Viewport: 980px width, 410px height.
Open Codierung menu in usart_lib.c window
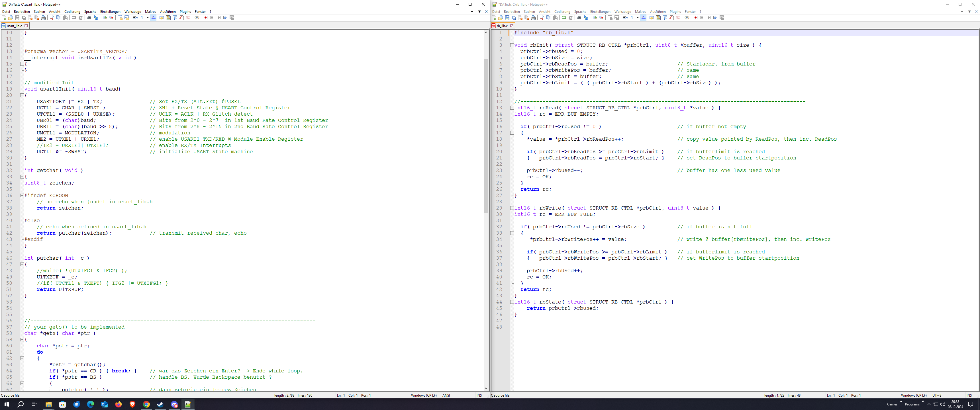72,12
